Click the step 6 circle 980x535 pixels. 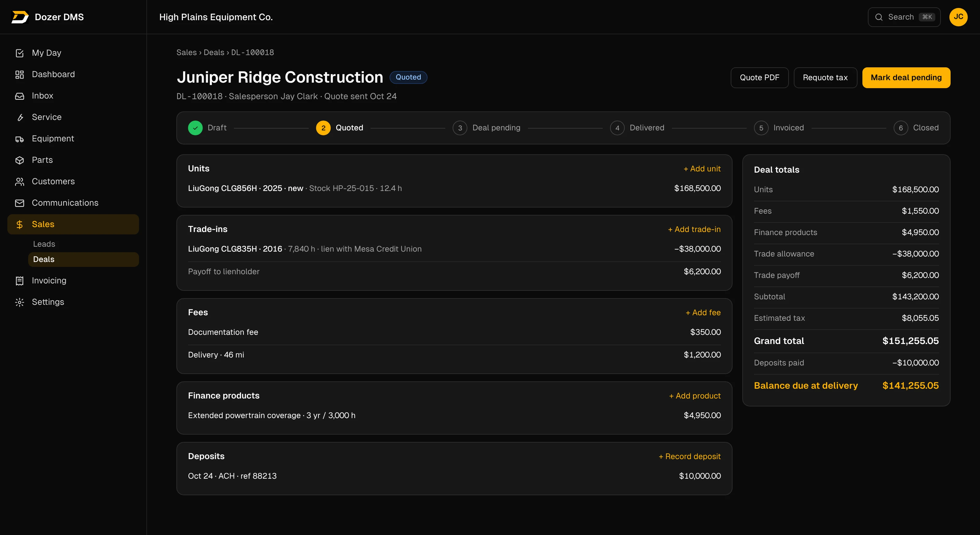pos(900,128)
